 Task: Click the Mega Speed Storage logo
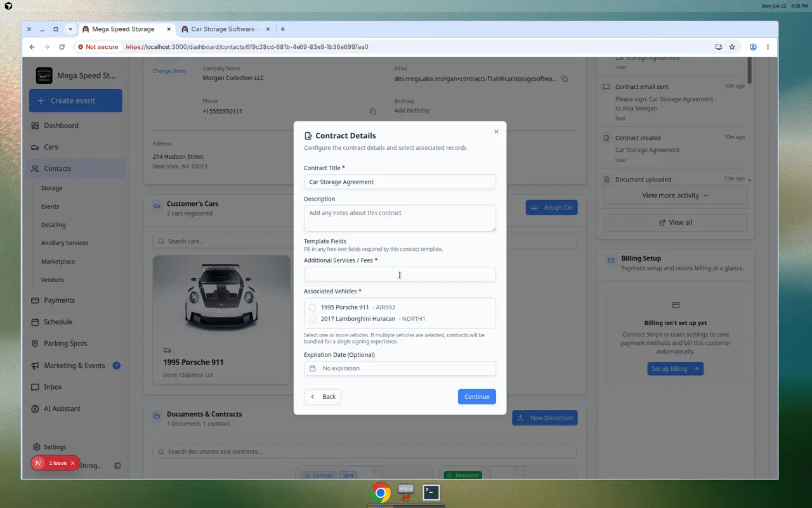(x=44, y=76)
